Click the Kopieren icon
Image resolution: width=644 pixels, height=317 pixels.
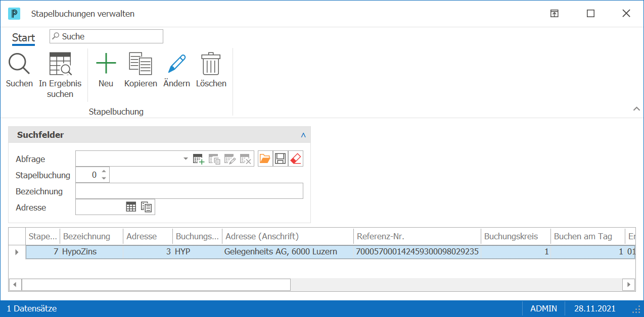141,64
